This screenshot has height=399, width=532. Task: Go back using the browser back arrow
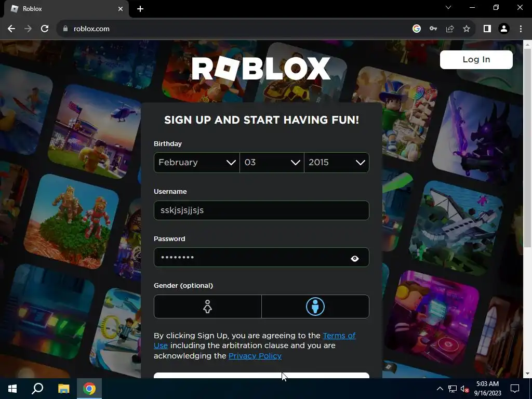11,29
